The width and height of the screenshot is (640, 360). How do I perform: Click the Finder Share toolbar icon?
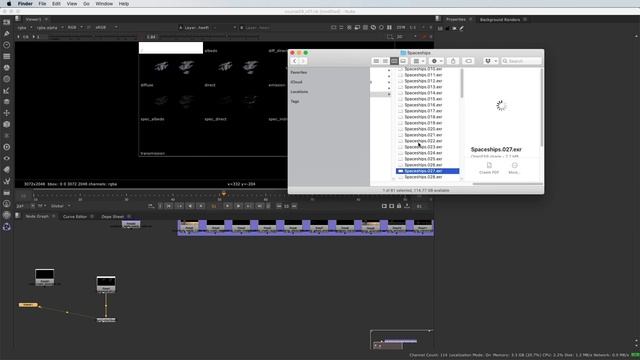pos(453,61)
